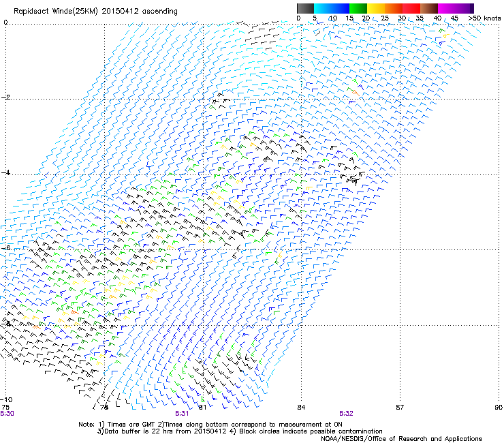Click the longitude label '75'
The width and height of the screenshot is (504, 443).
5,408
